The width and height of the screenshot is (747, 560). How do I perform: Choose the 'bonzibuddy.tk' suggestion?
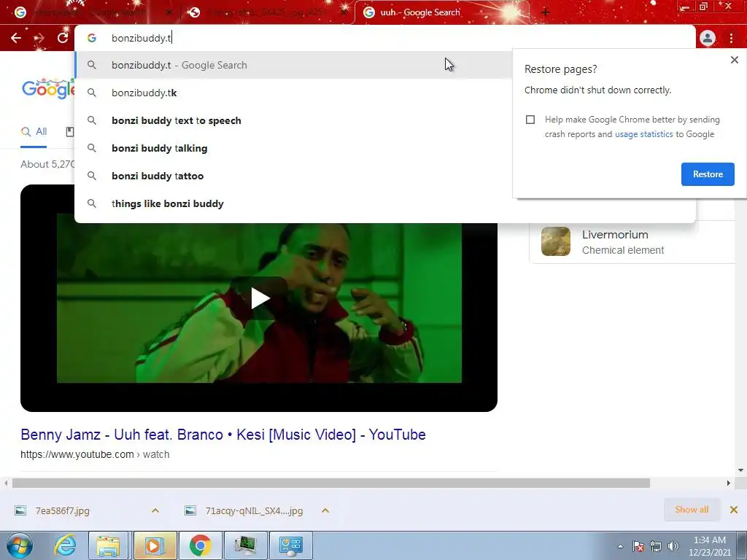[293, 93]
